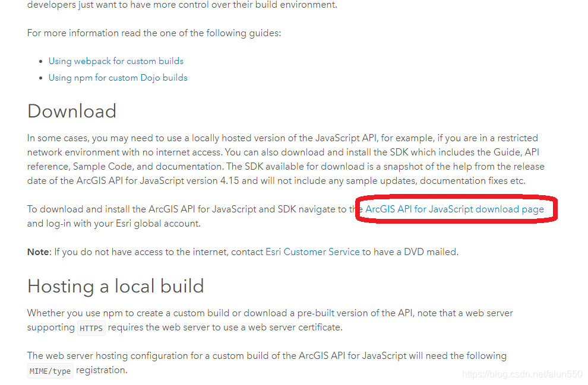Click the bold 'Note' label
This screenshot has height=385, width=588.
[38, 252]
